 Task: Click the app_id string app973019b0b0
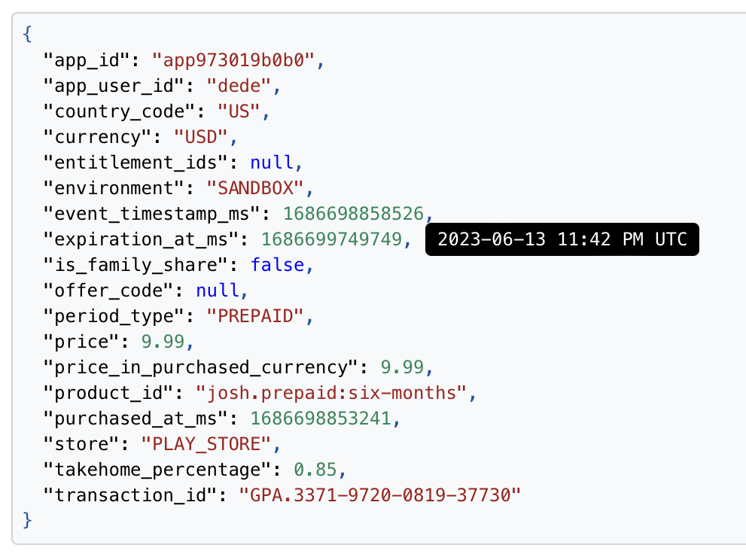[233, 60]
